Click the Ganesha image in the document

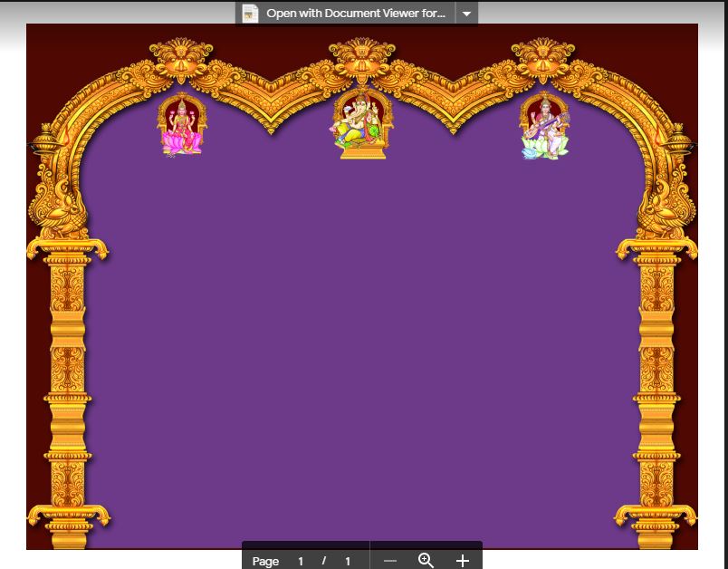(x=362, y=123)
